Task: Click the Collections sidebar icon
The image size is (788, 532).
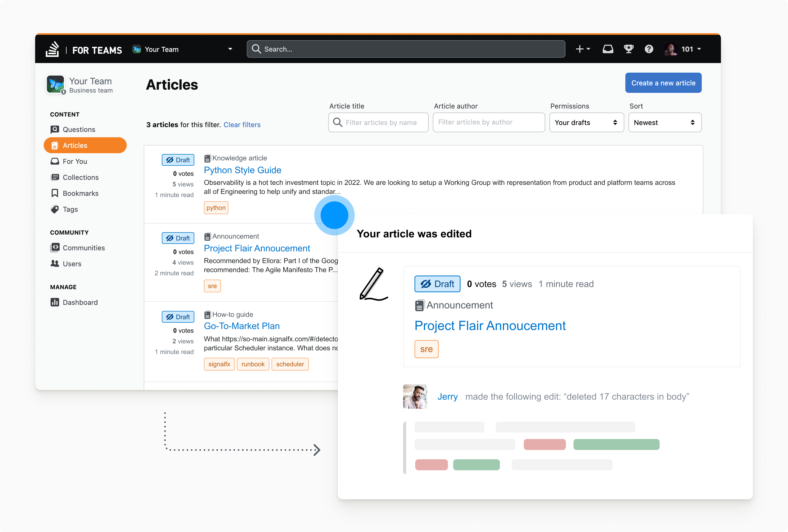Action: [55, 177]
